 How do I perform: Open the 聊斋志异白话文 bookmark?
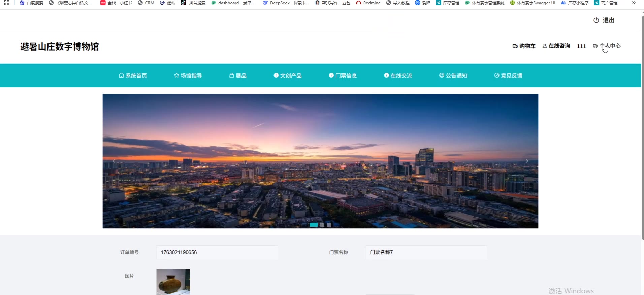pos(70,3)
